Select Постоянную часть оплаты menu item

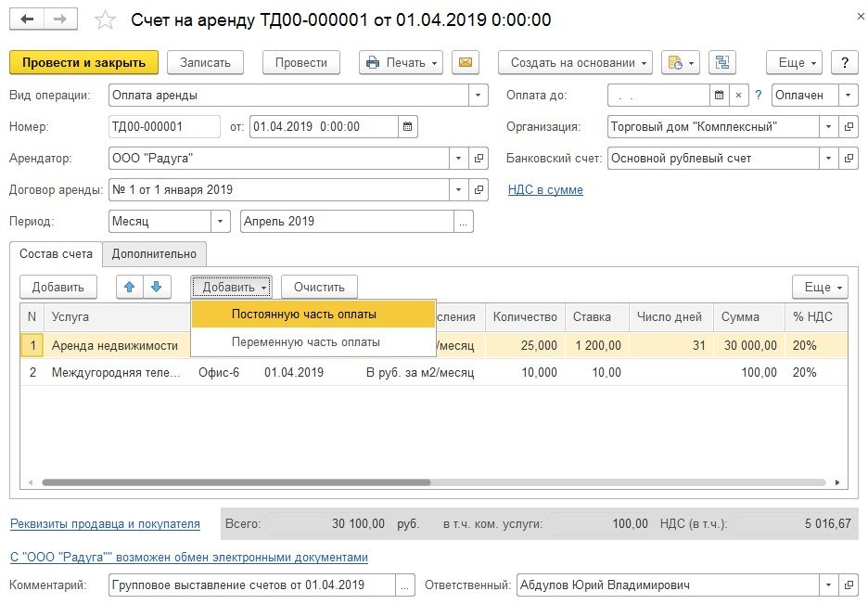304,315
